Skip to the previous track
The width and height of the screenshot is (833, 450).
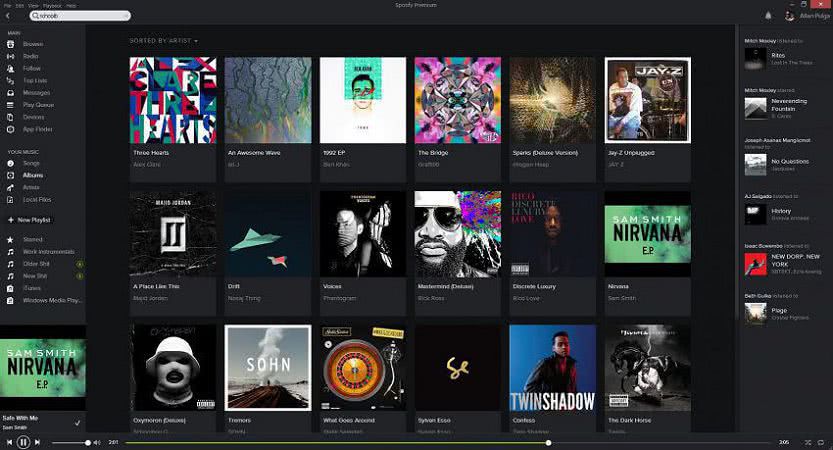pyautogui.click(x=9, y=442)
